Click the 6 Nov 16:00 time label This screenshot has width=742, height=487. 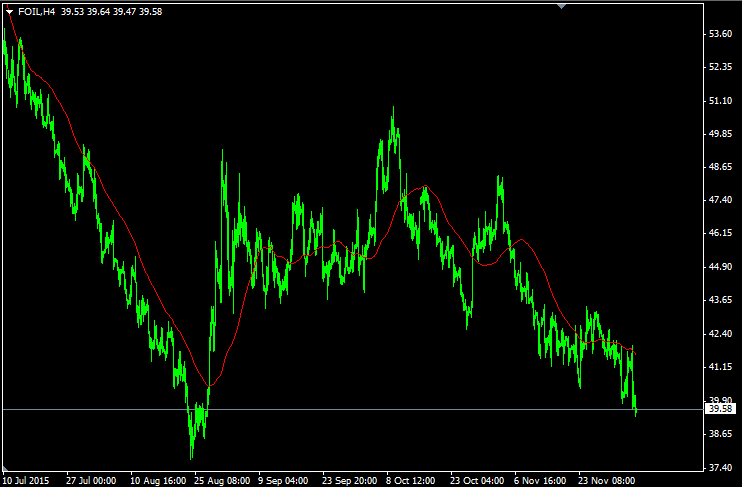(540, 481)
